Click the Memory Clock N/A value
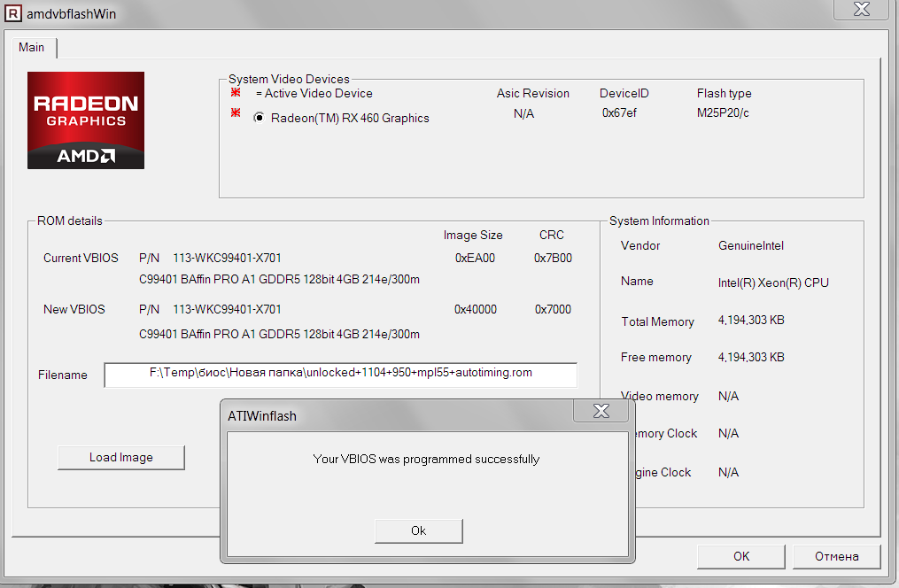The width and height of the screenshot is (899, 588). click(728, 433)
